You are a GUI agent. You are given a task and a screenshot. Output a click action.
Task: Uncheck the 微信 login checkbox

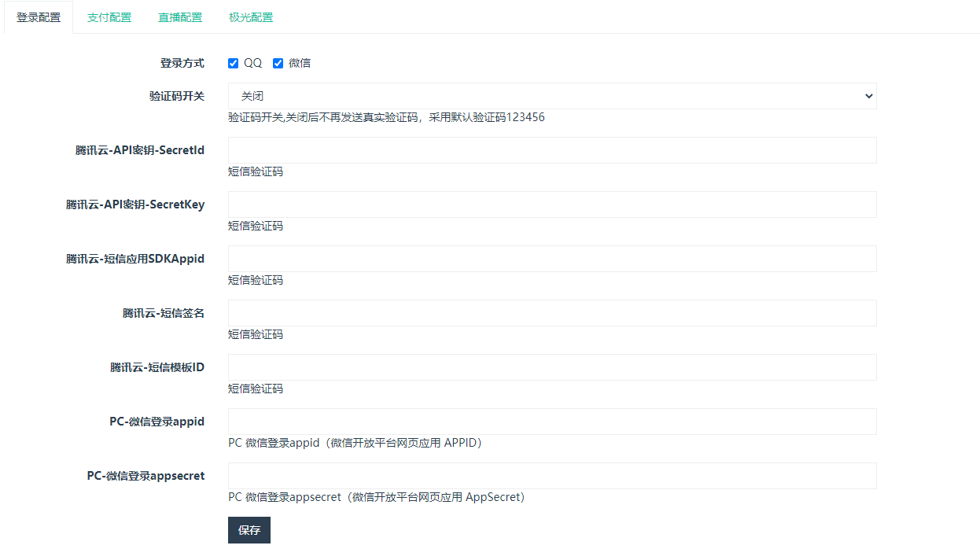[278, 63]
